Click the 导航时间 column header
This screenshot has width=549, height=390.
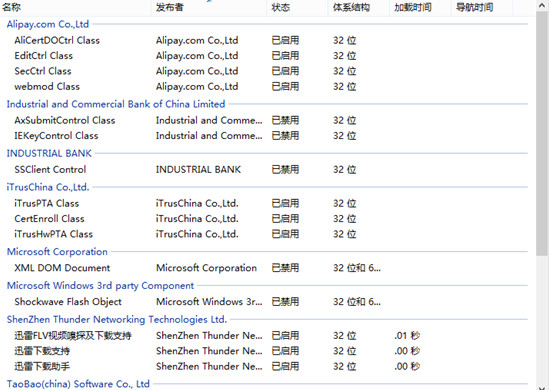481,7
